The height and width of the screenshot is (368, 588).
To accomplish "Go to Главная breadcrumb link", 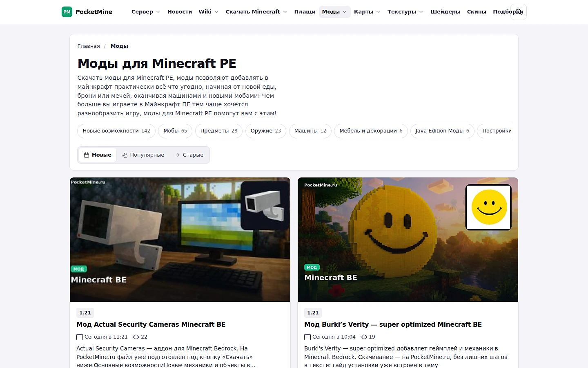I will [89, 46].
